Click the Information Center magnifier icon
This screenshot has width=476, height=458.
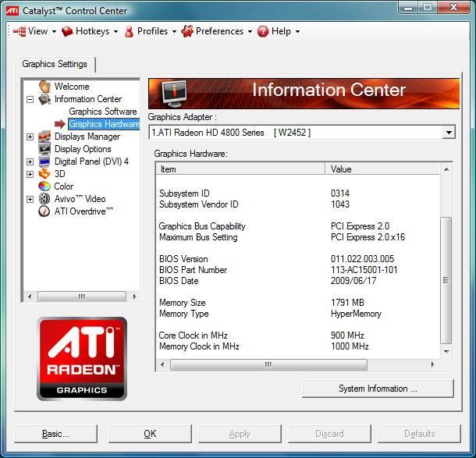click(44, 99)
